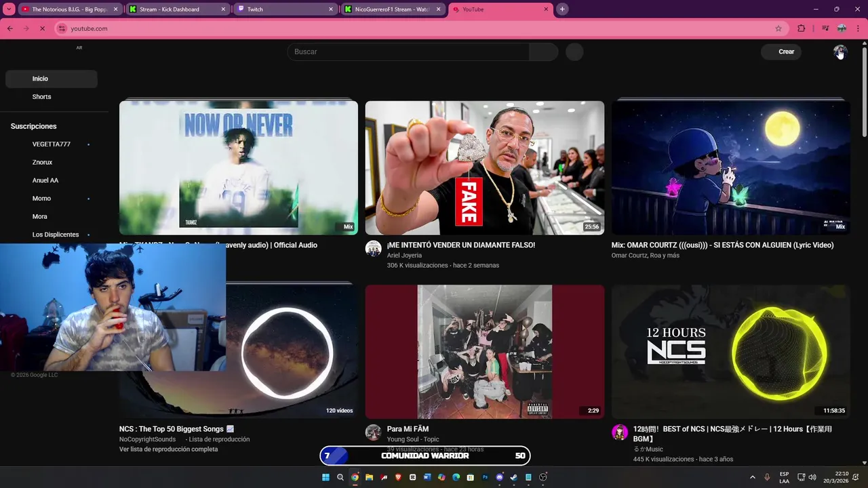
Task: Close the Twitch tab
Action: point(331,9)
